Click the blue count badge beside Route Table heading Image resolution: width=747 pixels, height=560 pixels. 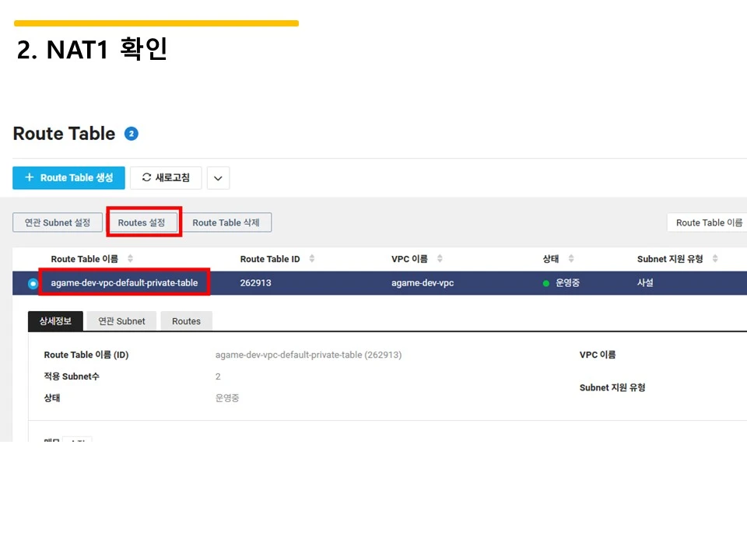131,133
